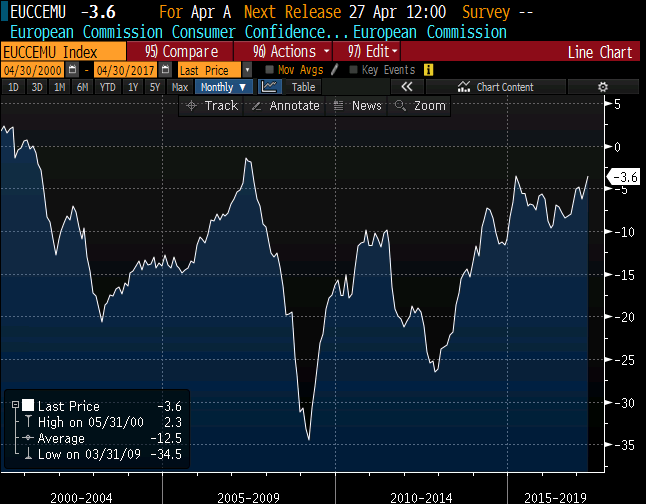Open the 97) Edit dropdown menu
This screenshot has height=504, width=646.
coord(367,52)
